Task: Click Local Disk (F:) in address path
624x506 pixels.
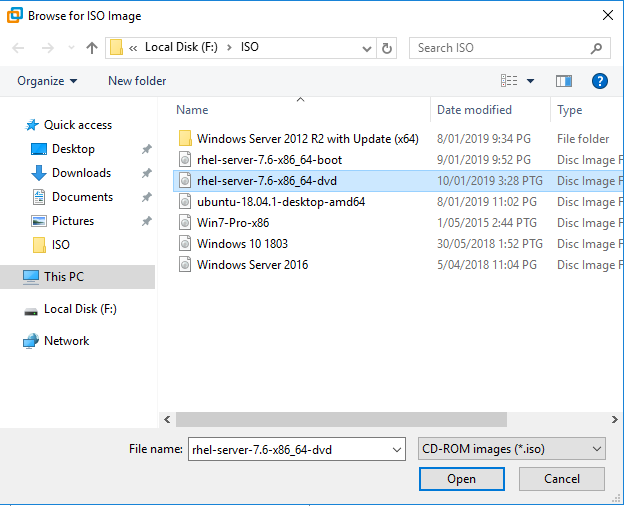Action: [181, 47]
